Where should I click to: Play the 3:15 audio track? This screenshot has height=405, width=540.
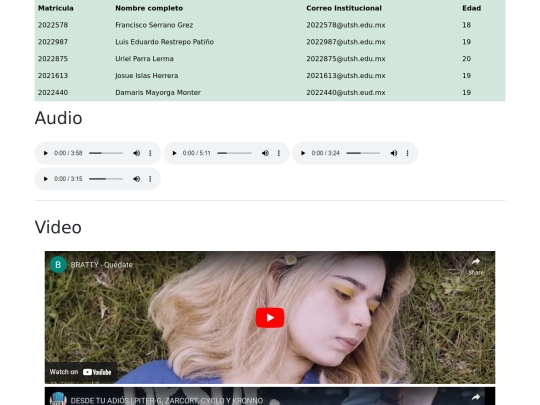coord(45,179)
